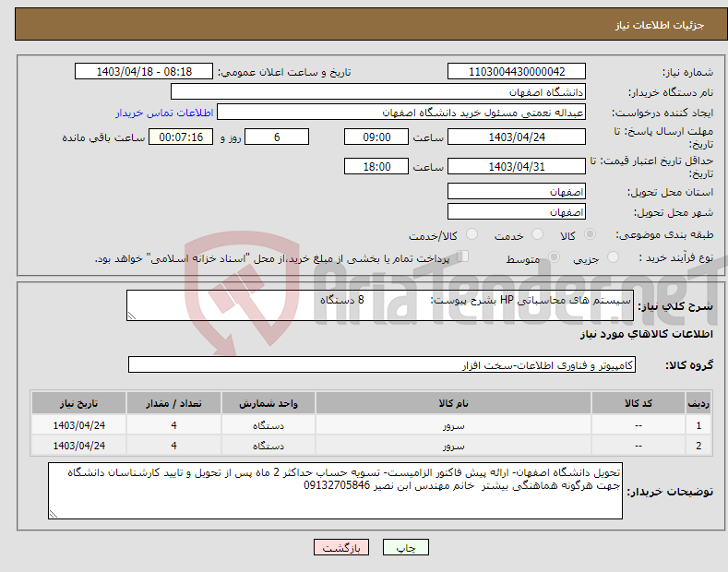This screenshot has height=572, width=728.
Task: Choose the جزیی purchase process option
Action: tap(613, 256)
